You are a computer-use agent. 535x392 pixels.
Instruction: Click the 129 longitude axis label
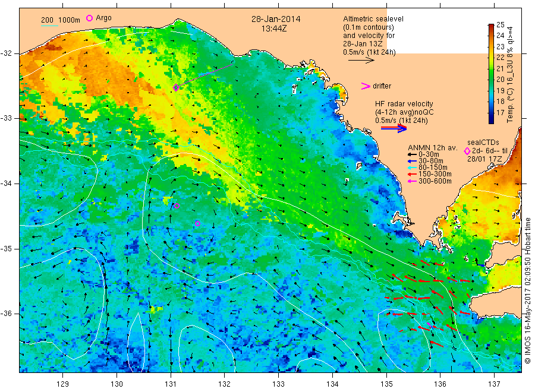63,384
